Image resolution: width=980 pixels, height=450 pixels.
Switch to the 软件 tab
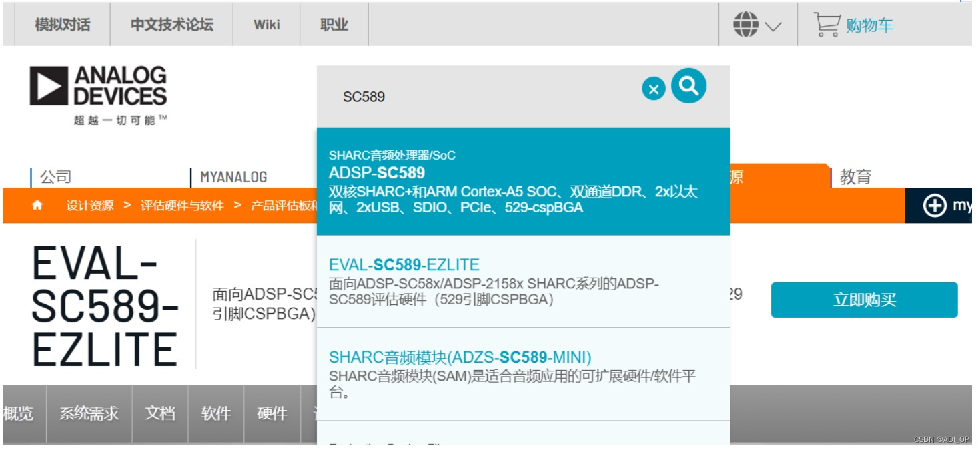tap(216, 413)
